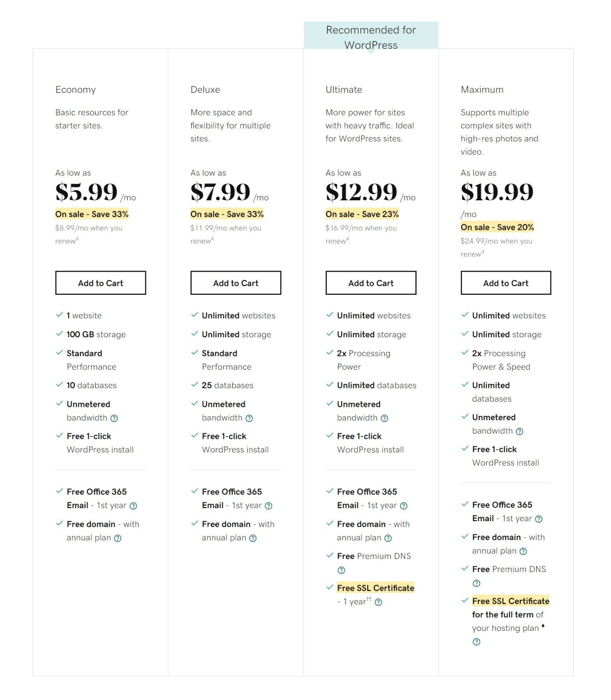Image resolution: width=611 pixels, height=700 pixels.
Task: Click Ultimate Premium DNS help icon
Action: pyautogui.click(x=341, y=570)
